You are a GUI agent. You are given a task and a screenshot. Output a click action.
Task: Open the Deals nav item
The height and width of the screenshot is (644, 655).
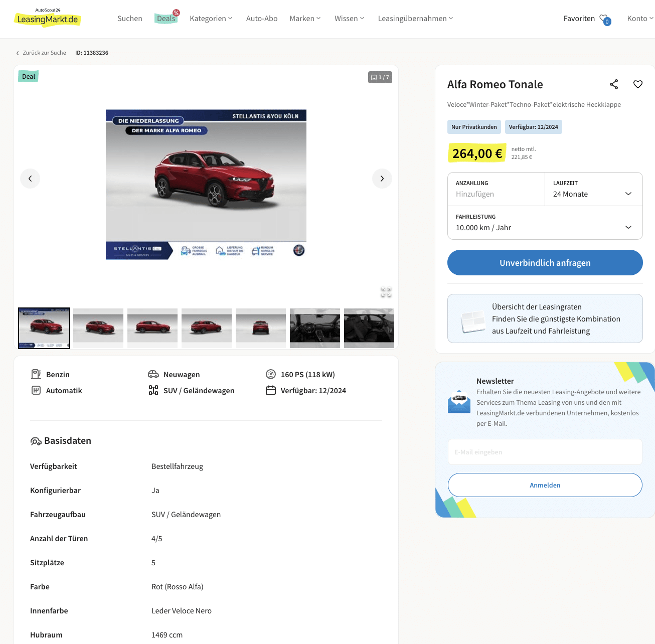point(166,19)
